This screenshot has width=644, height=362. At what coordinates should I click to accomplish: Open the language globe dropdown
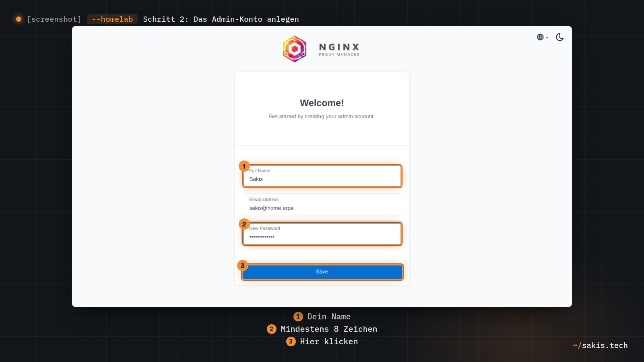[542, 37]
